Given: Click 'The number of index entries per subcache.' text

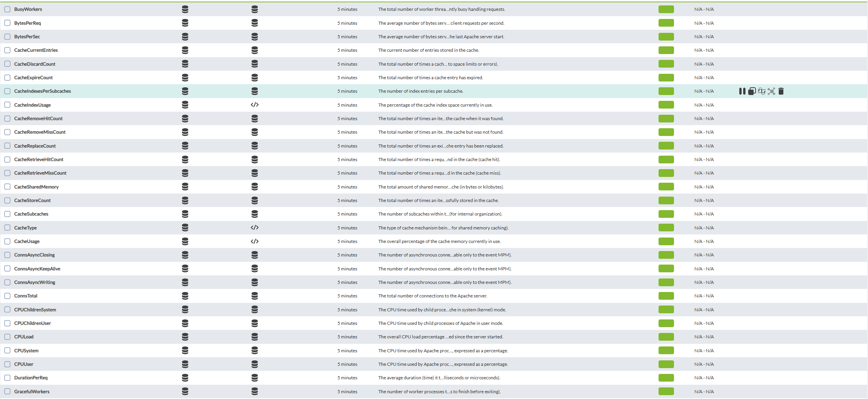Looking at the screenshot, I should pos(421,91).
